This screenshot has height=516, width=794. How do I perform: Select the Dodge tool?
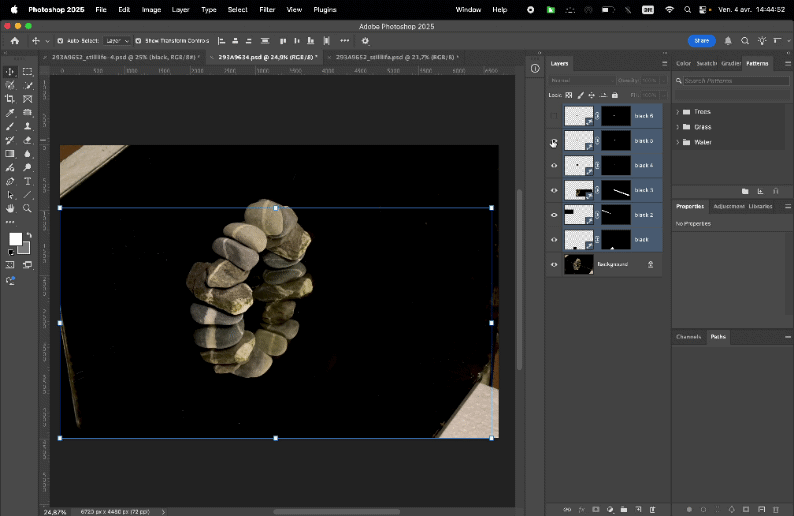27,168
